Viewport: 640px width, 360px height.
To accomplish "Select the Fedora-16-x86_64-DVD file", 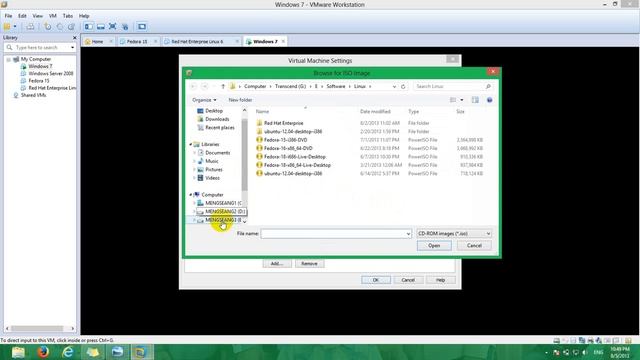I will click(288, 149).
